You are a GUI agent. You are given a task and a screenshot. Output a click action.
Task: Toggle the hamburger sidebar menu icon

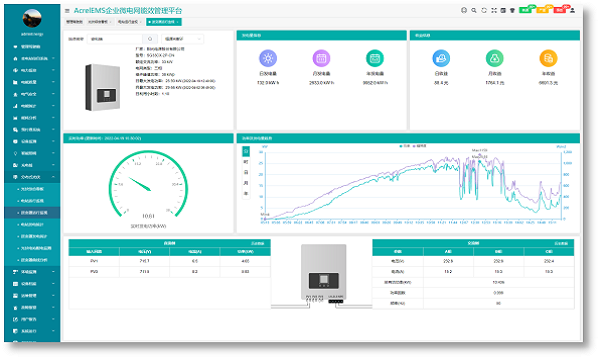pyautogui.click(x=67, y=11)
